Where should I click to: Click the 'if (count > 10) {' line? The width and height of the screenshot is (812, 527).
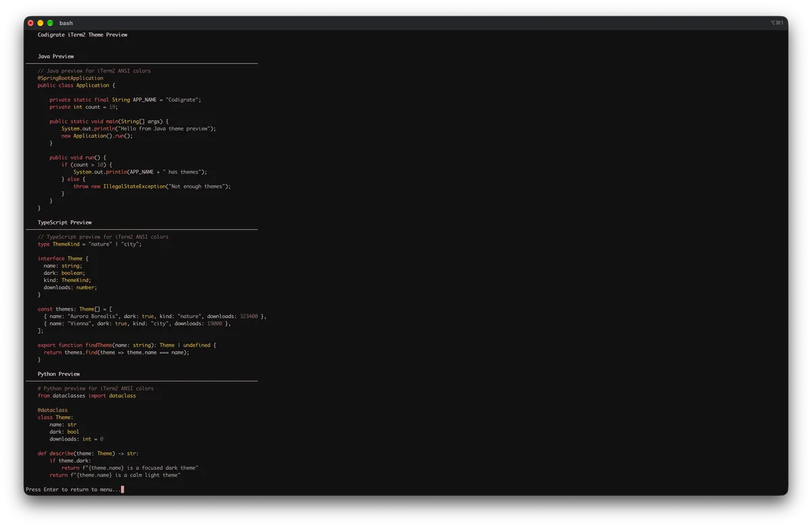87,164
